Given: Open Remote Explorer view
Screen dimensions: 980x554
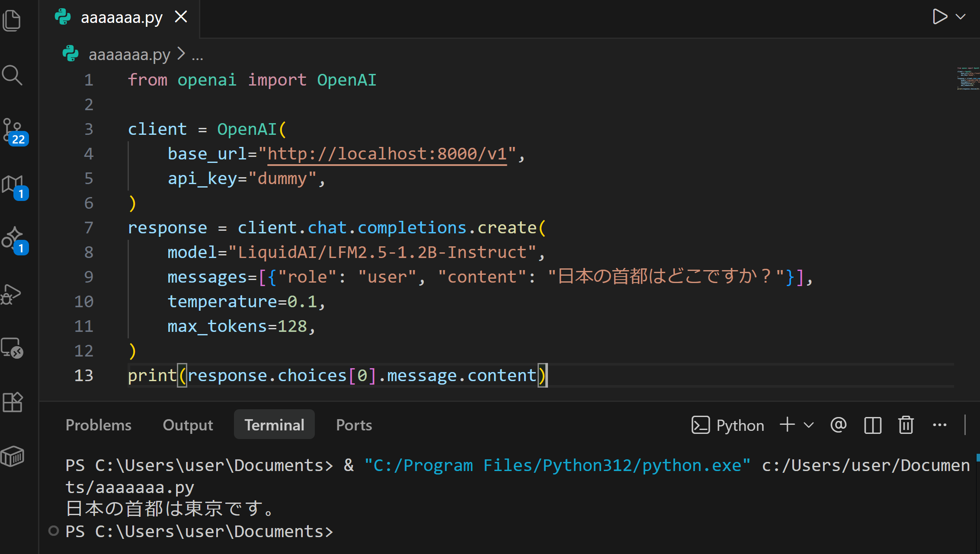Looking at the screenshot, I should [12, 348].
